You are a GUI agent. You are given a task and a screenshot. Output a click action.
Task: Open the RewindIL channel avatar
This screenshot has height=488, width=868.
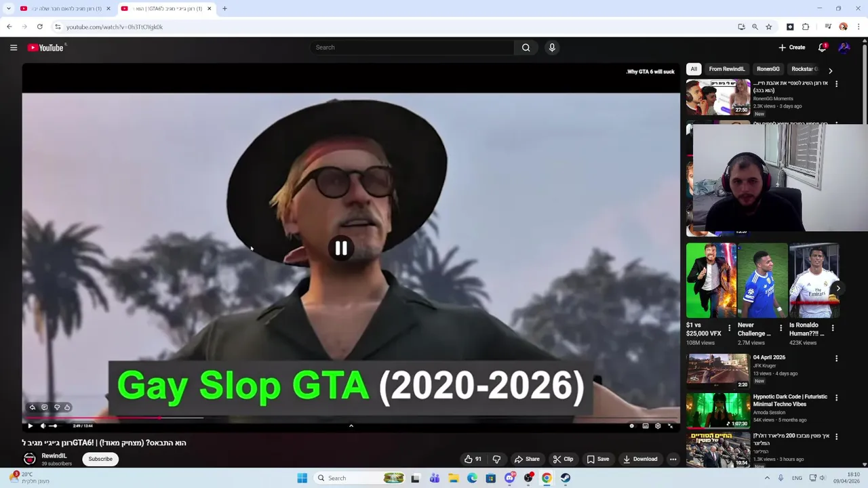[x=30, y=459]
